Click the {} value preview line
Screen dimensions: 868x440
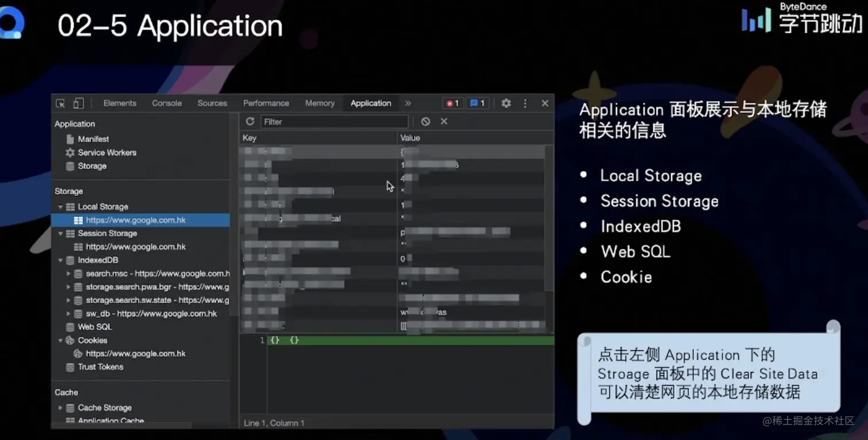410,341
